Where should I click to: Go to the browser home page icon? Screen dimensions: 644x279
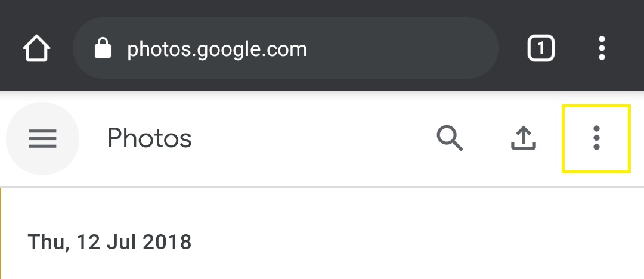37,48
